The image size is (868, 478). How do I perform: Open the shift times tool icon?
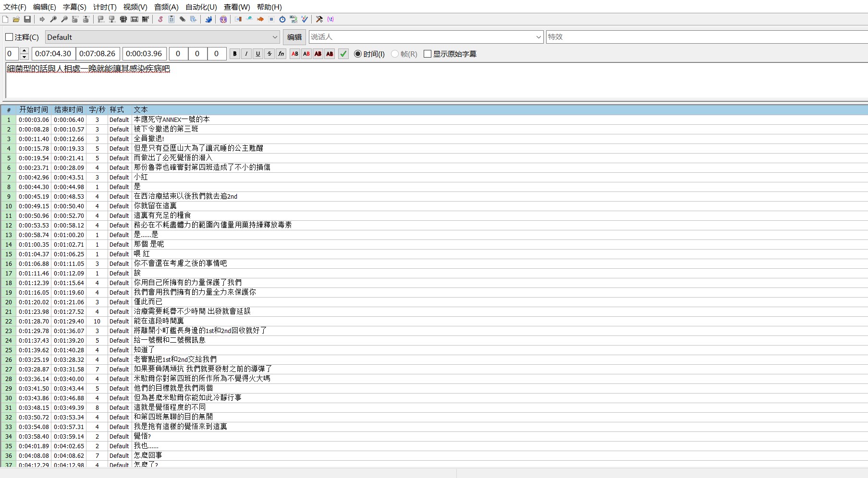pyautogui.click(x=238, y=19)
